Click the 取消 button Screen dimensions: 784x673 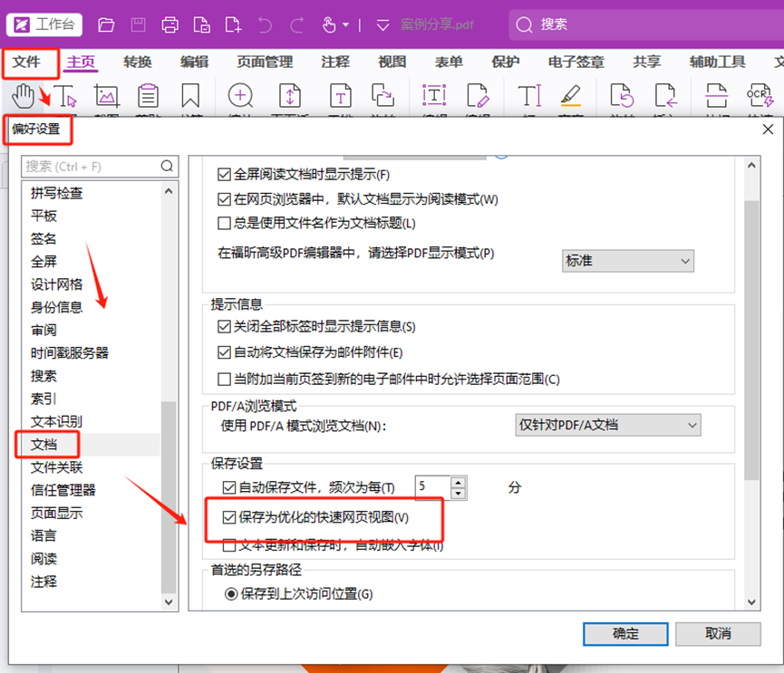click(717, 633)
